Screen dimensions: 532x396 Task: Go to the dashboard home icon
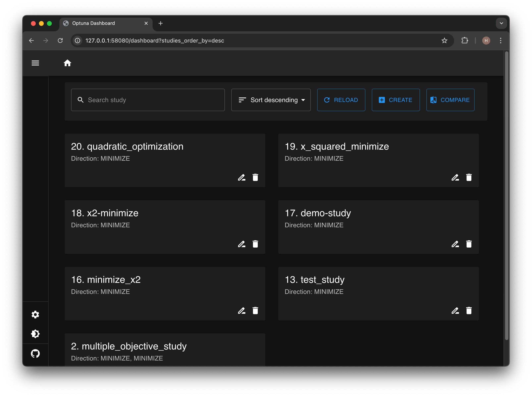point(67,63)
